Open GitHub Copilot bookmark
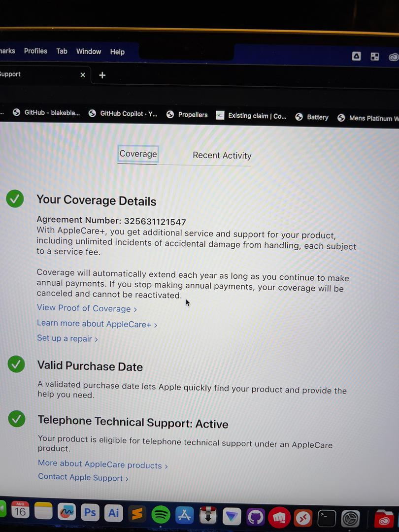 pyautogui.click(x=123, y=114)
